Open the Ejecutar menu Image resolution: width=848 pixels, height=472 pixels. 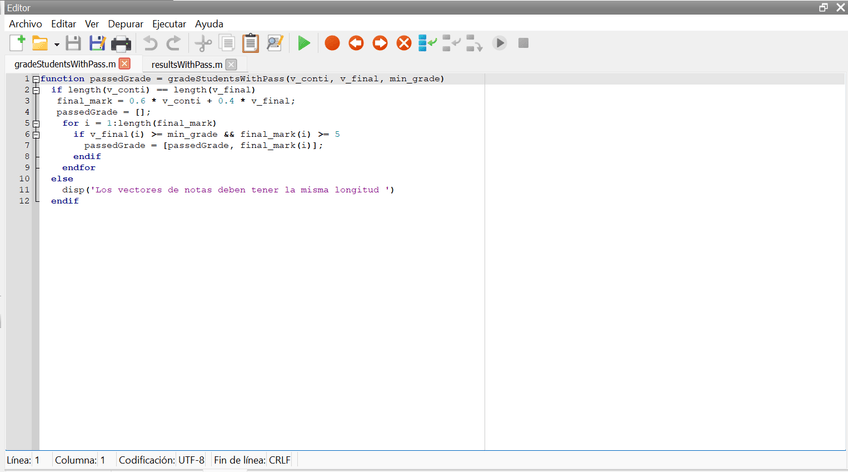[168, 23]
